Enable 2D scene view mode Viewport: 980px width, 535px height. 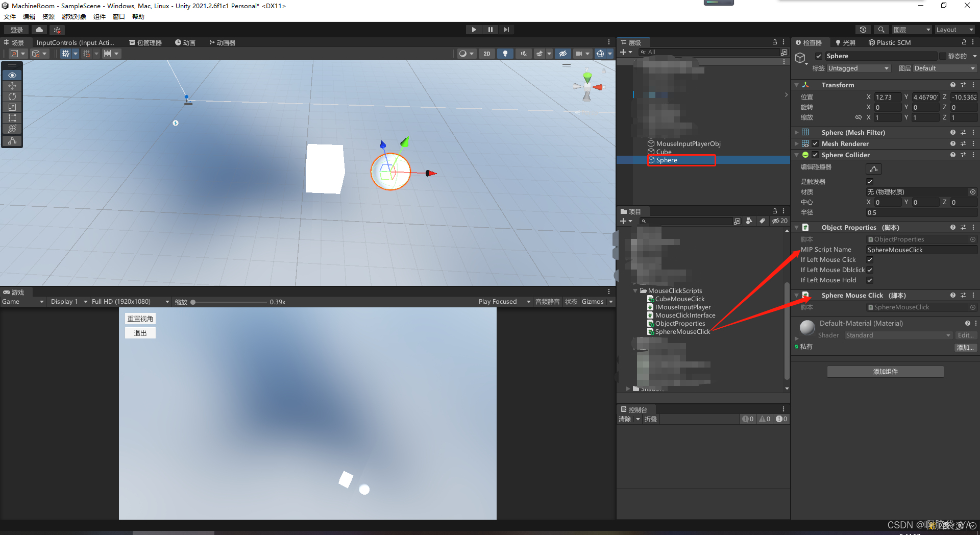[486, 54]
